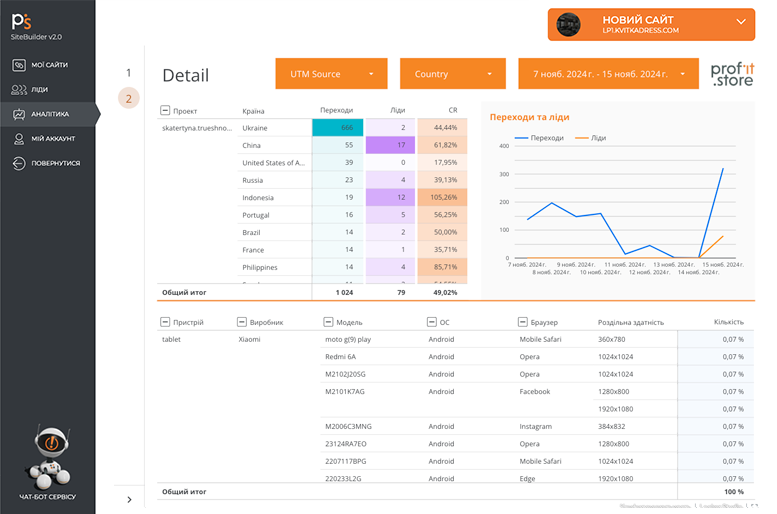777x514 pixels.
Task: Click the Ukraine Переходи highlighted cell
Action: pyautogui.click(x=337, y=128)
